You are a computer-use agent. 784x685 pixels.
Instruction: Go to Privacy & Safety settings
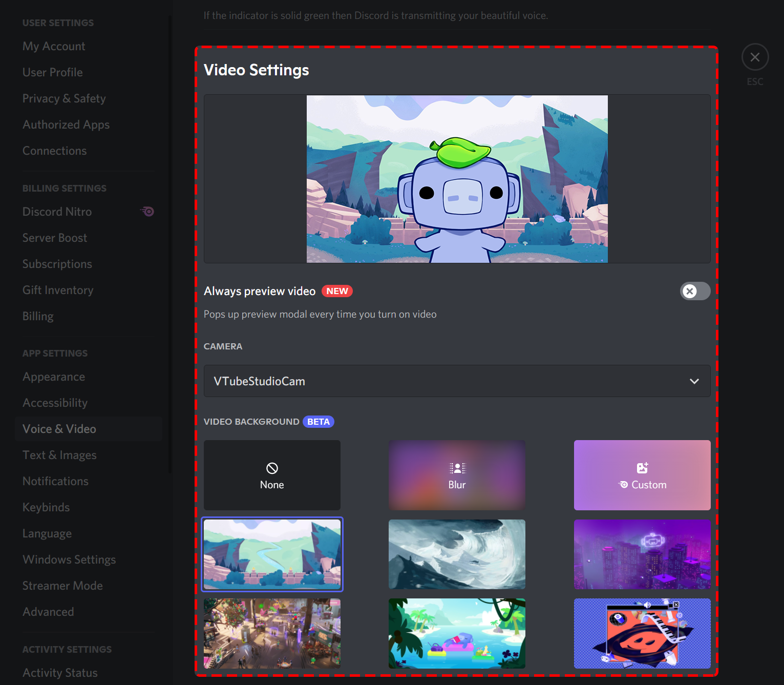(x=64, y=98)
